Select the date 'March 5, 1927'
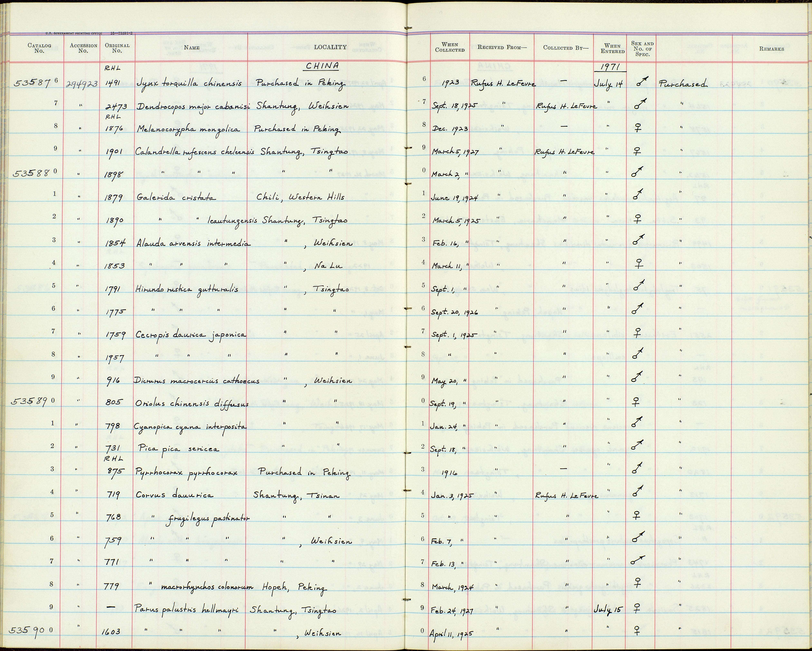The width and height of the screenshot is (812, 651). click(x=455, y=152)
